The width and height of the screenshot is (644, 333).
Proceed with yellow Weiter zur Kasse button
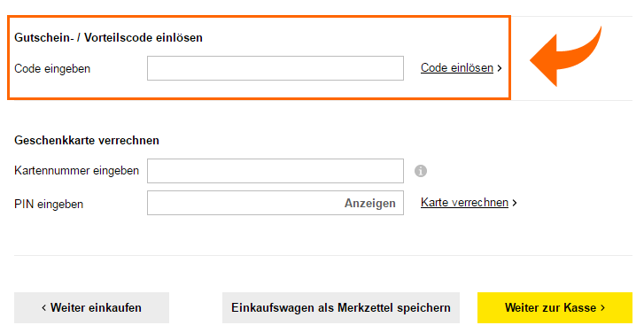[555, 307]
